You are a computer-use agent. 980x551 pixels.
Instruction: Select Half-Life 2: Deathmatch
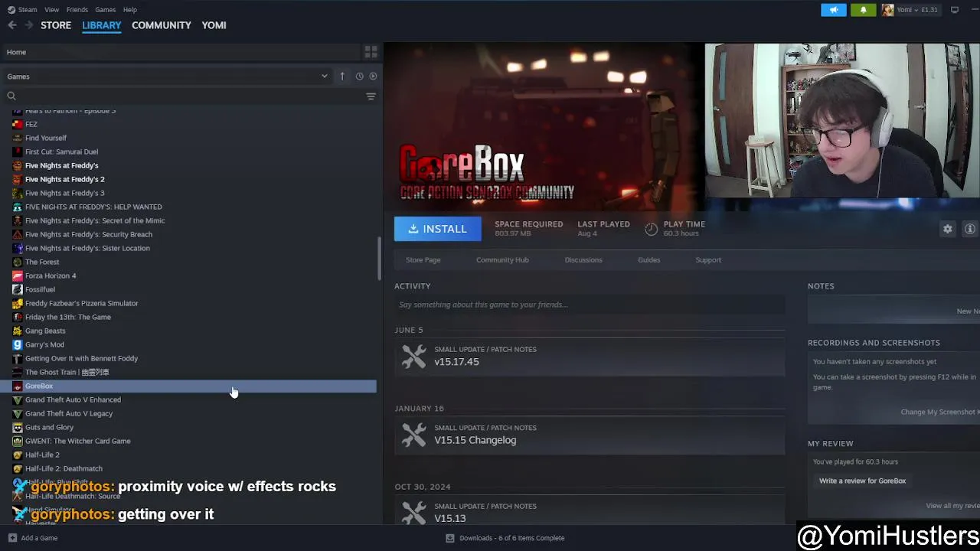pyautogui.click(x=64, y=468)
